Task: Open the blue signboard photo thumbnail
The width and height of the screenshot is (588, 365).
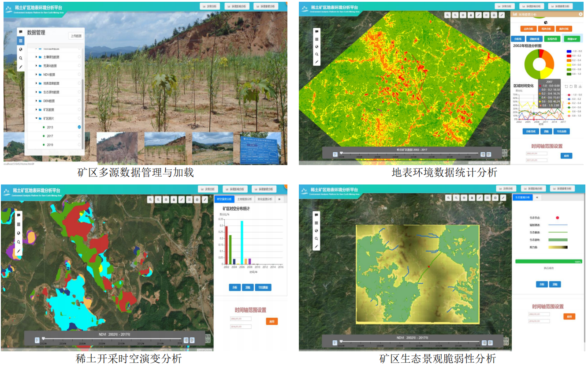Action: click(260, 147)
